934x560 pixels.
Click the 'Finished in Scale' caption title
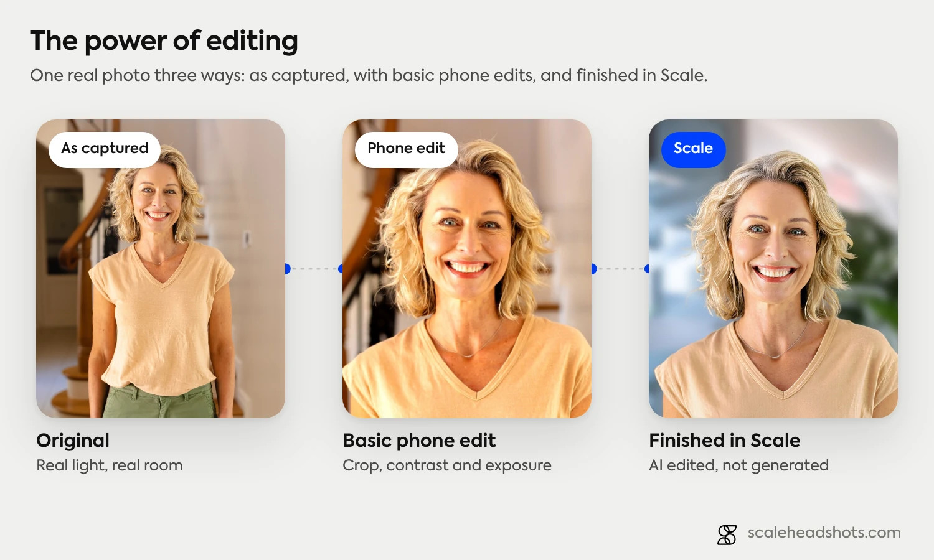pyautogui.click(x=724, y=441)
